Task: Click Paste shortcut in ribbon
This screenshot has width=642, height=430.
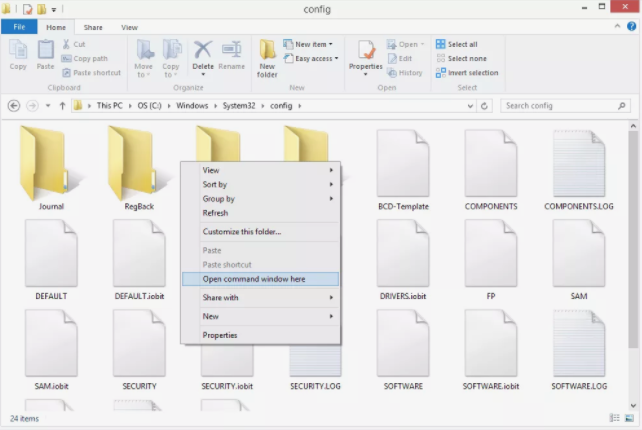Action: [92, 73]
